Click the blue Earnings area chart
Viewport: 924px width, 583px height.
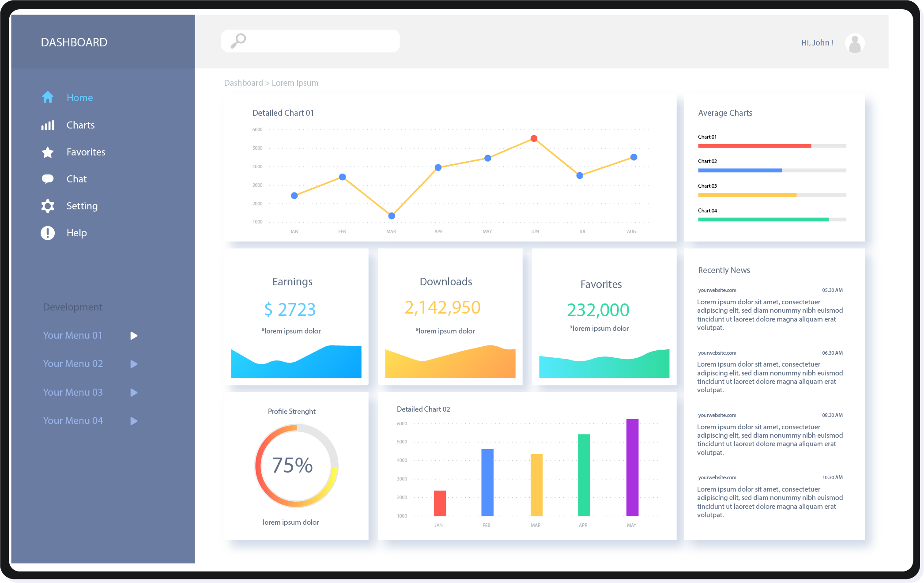click(x=296, y=362)
